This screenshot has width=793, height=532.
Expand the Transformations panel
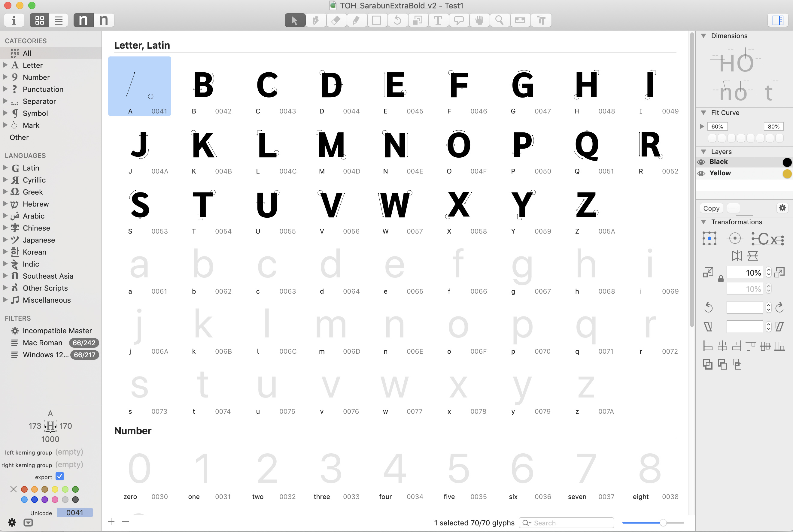[703, 222]
